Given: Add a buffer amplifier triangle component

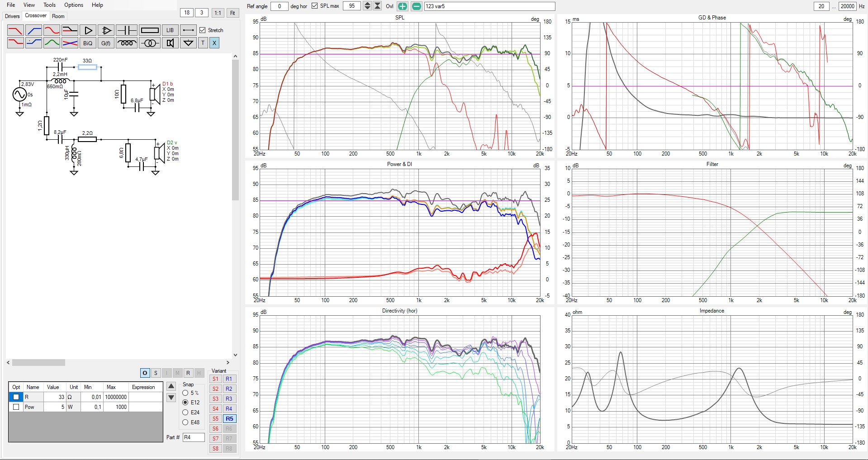Looking at the screenshot, I should [x=88, y=30].
